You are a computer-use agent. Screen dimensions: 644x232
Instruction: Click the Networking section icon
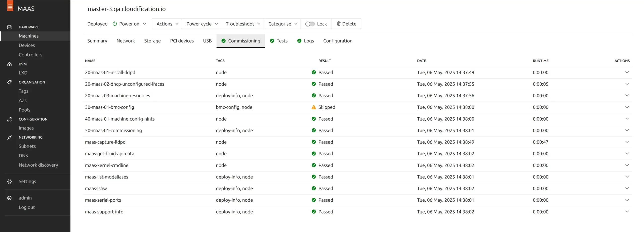pos(10,137)
